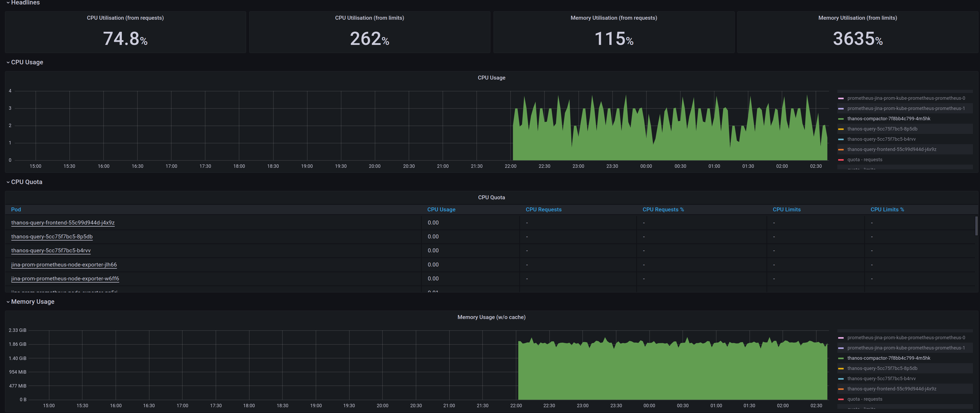The width and height of the screenshot is (980, 413).
Task: Collapse the CPU Usage row
Action: (8, 62)
